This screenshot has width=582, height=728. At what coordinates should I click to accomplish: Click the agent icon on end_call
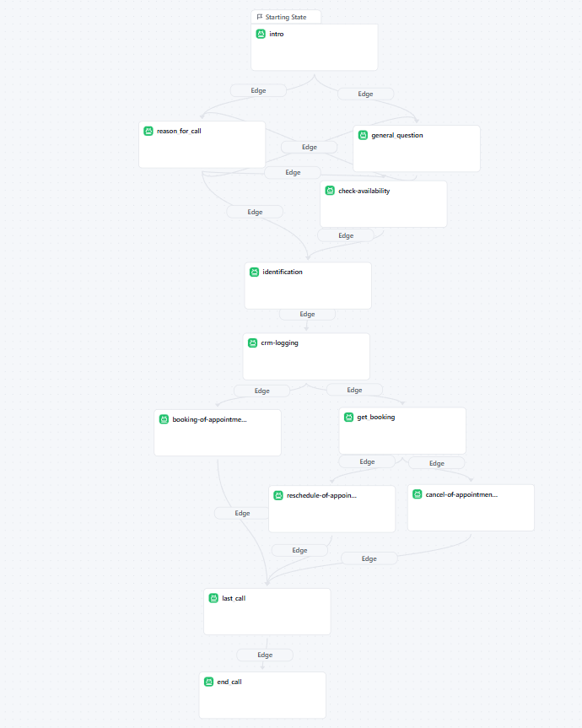point(208,682)
